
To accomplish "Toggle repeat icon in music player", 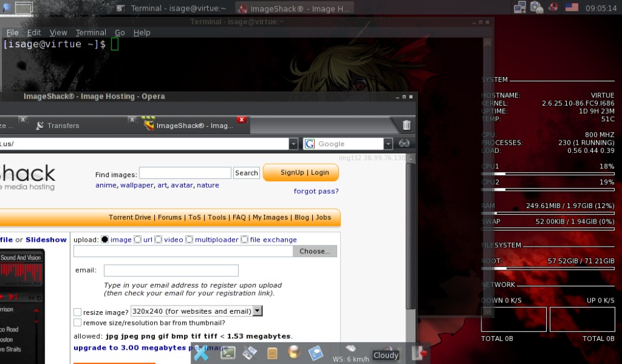I will [x=39, y=298].
